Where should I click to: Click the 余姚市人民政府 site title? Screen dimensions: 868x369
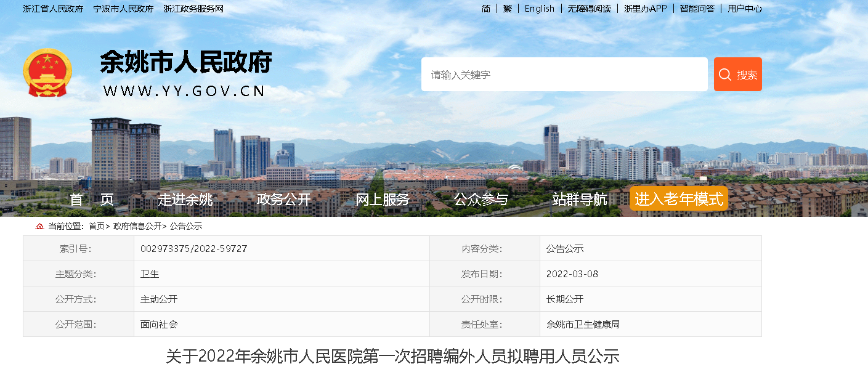(186, 62)
